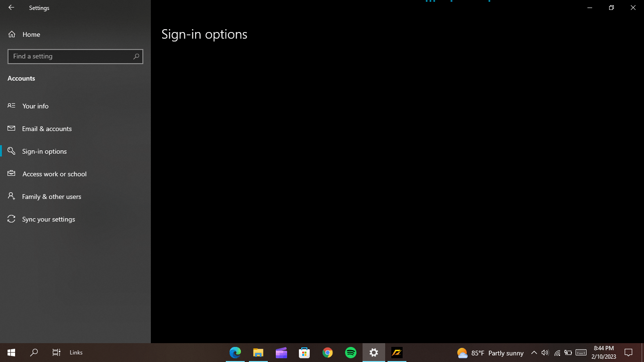Image resolution: width=644 pixels, height=362 pixels.
Task: Launch Google Chrome from the taskbar
Action: pyautogui.click(x=328, y=353)
